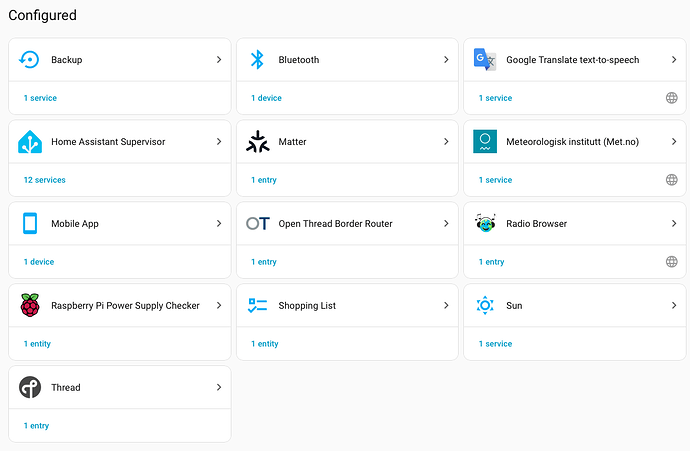Click Mobile App chevron arrow

point(219,224)
